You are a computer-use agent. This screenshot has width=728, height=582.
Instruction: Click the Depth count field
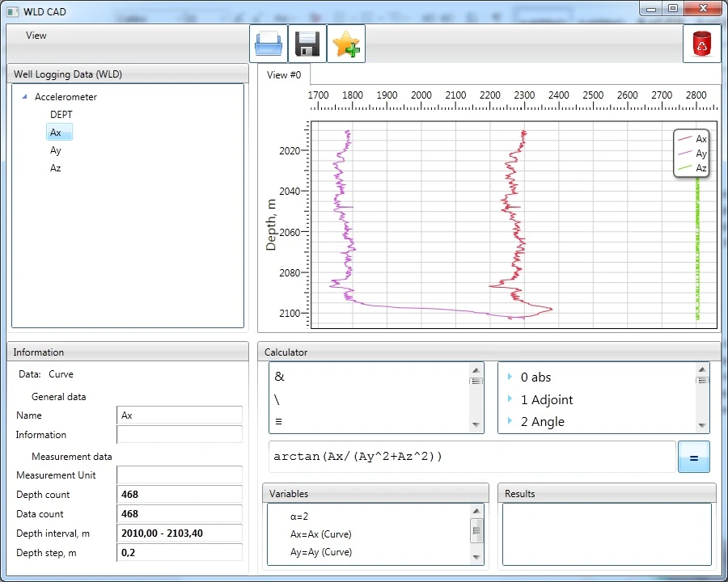(180, 494)
